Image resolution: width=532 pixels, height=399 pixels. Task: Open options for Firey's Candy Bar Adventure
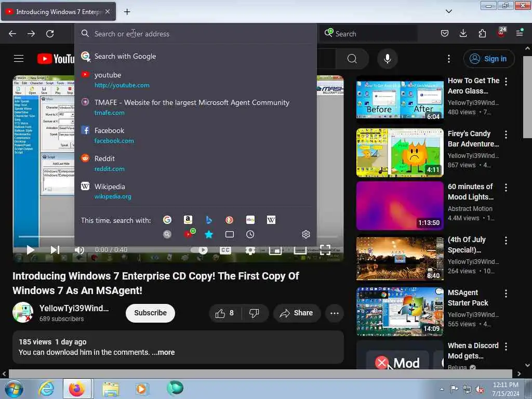point(506,135)
